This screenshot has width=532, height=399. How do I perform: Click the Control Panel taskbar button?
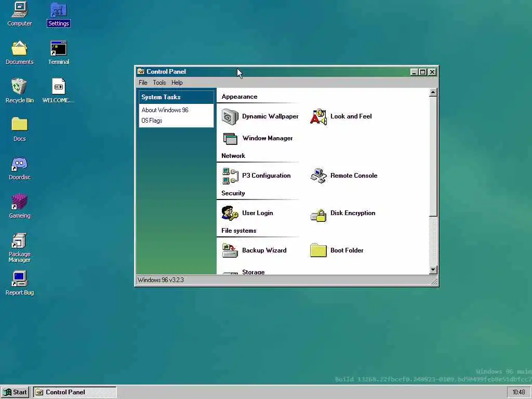pos(75,392)
